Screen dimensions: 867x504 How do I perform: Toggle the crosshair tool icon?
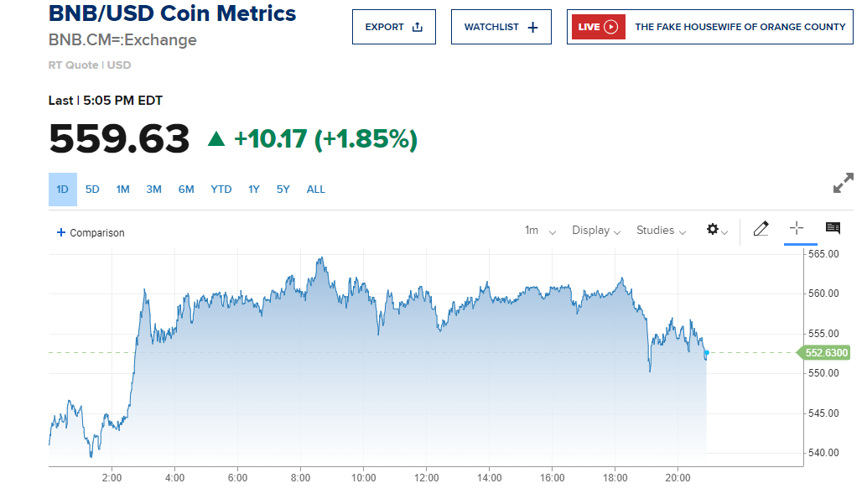pyautogui.click(x=797, y=228)
